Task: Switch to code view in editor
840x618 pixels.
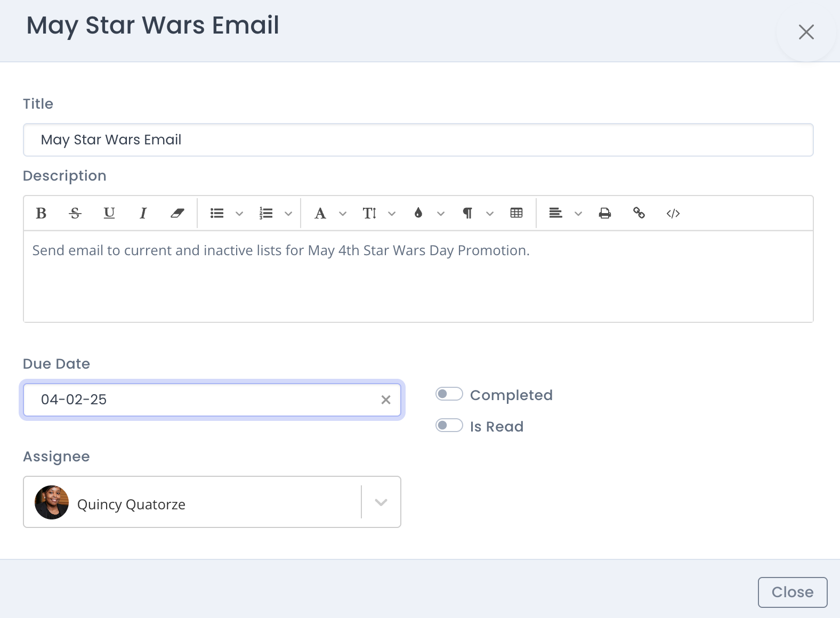Action: click(673, 214)
